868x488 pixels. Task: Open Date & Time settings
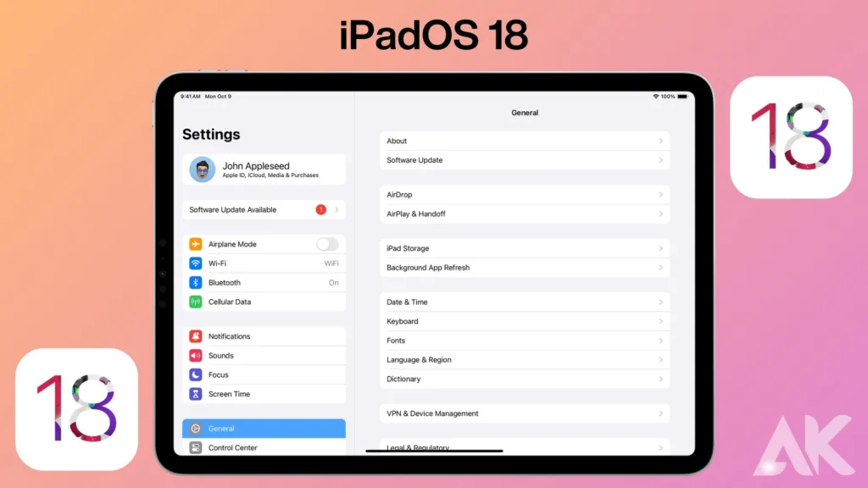[x=525, y=302]
